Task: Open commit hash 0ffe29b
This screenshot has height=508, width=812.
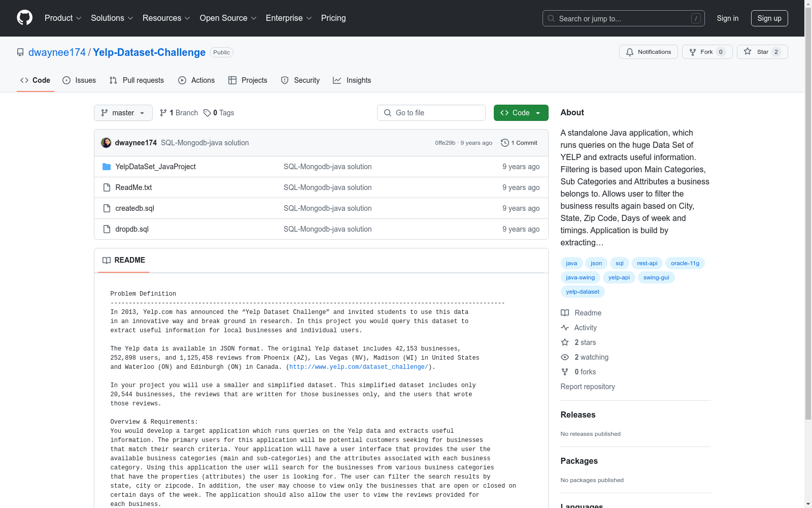Action: pyautogui.click(x=445, y=143)
